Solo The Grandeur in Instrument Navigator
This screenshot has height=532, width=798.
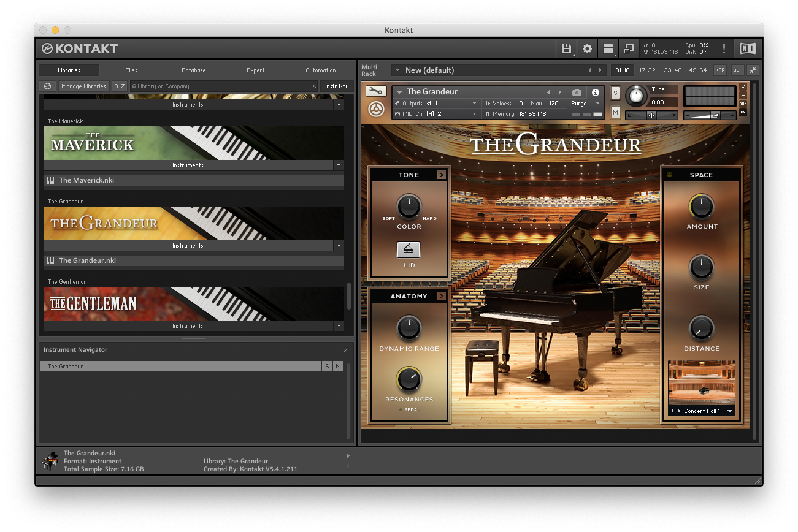click(327, 366)
